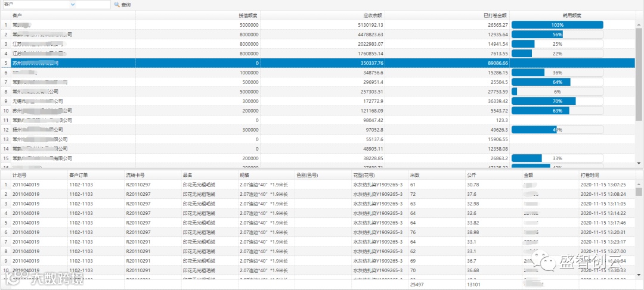Sort details by 规格 column header
Image resolution: width=644 pixels, height=290 pixels.
tap(244, 174)
